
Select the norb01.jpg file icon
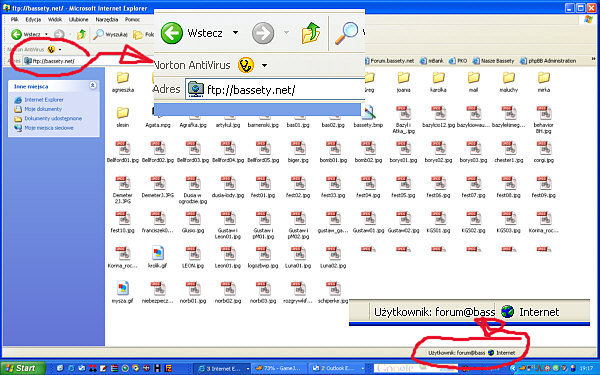193,288
